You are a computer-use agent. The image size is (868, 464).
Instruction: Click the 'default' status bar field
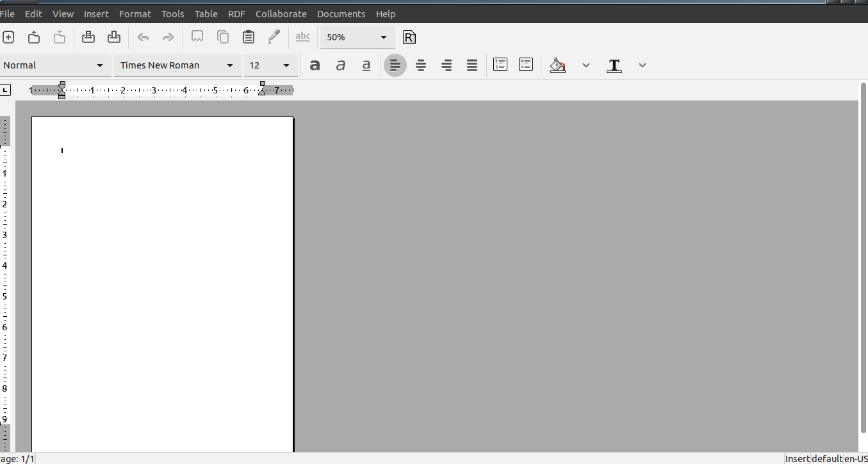(x=827, y=459)
